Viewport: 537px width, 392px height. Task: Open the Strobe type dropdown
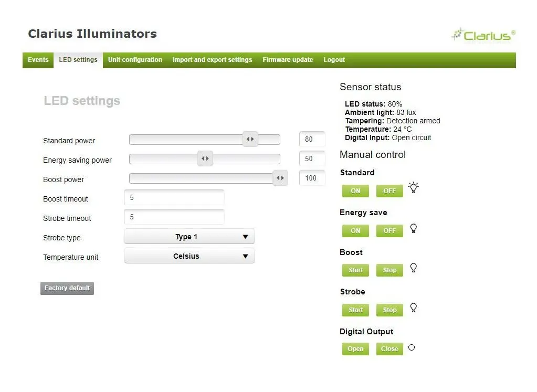click(189, 237)
